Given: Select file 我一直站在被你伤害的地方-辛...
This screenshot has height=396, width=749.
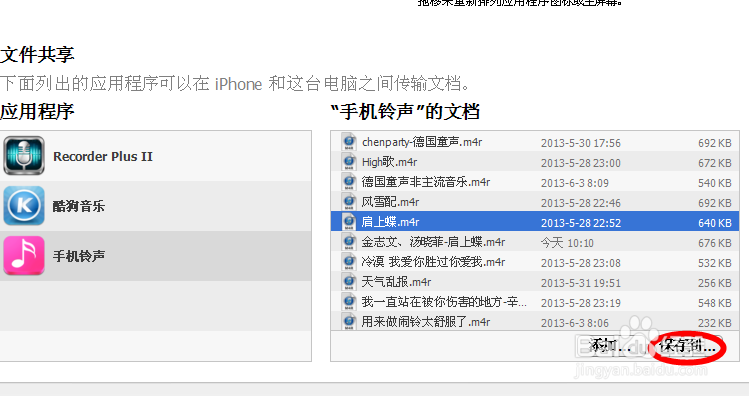Looking at the screenshot, I should pos(444,302).
